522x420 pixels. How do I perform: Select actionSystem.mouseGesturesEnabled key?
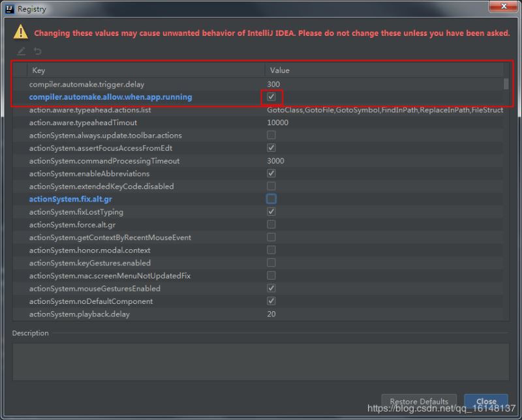(x=95, y=288)
